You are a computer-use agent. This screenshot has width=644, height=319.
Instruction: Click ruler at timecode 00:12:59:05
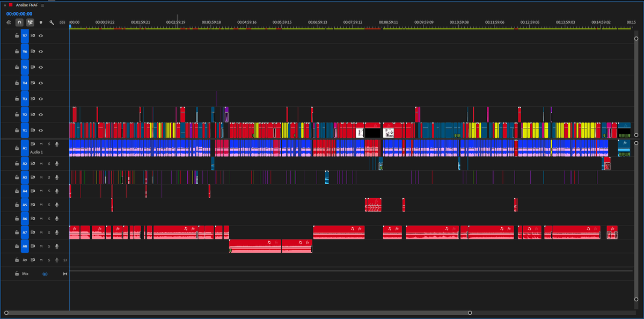(530, 23)
